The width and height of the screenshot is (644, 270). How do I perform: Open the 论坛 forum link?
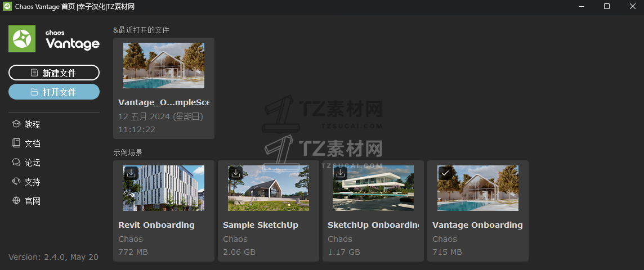(x=33, y=163)
